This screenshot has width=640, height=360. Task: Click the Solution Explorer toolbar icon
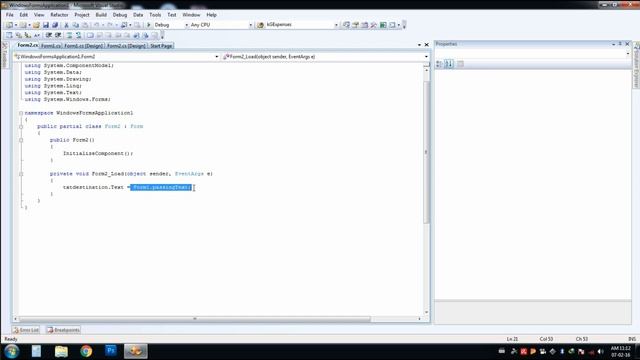coord(346,25)
